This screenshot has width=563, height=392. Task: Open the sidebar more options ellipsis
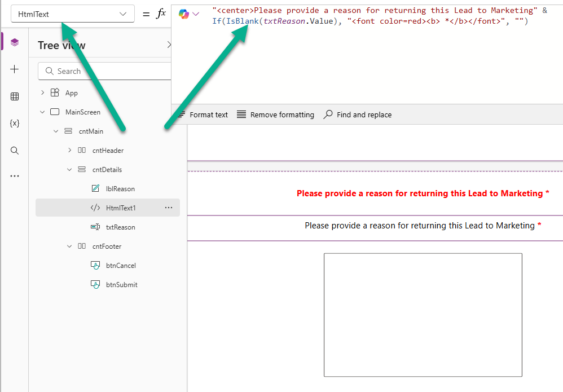15,176
